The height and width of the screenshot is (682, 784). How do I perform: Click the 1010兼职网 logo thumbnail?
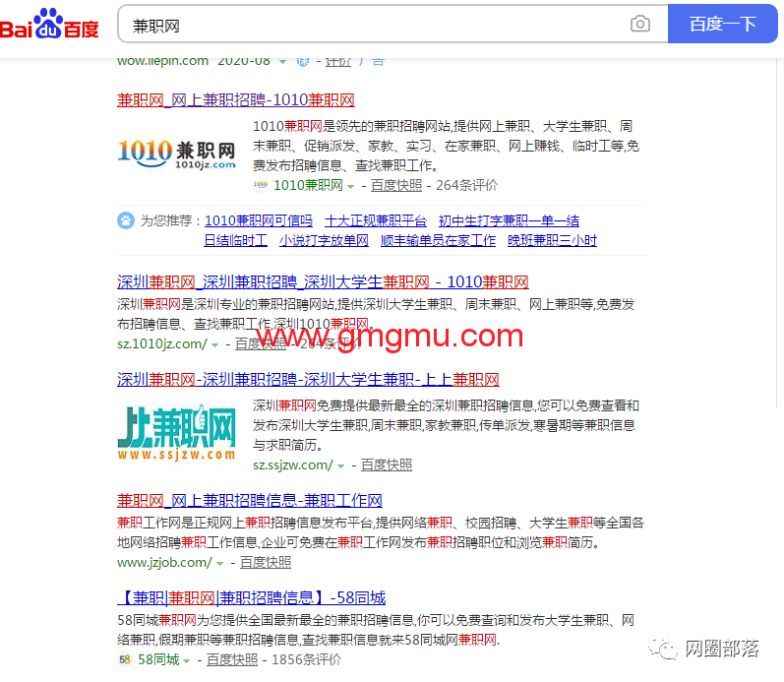click(x=177, y=153)
